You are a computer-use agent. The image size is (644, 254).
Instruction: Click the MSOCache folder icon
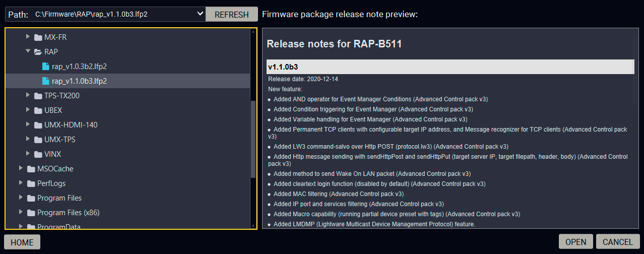coord(31,169)
